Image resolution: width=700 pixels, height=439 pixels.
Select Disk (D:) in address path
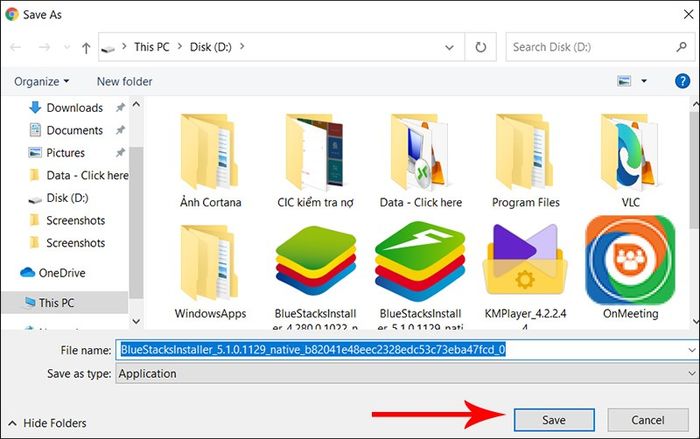pyautogui.click(x=211, y=47)
